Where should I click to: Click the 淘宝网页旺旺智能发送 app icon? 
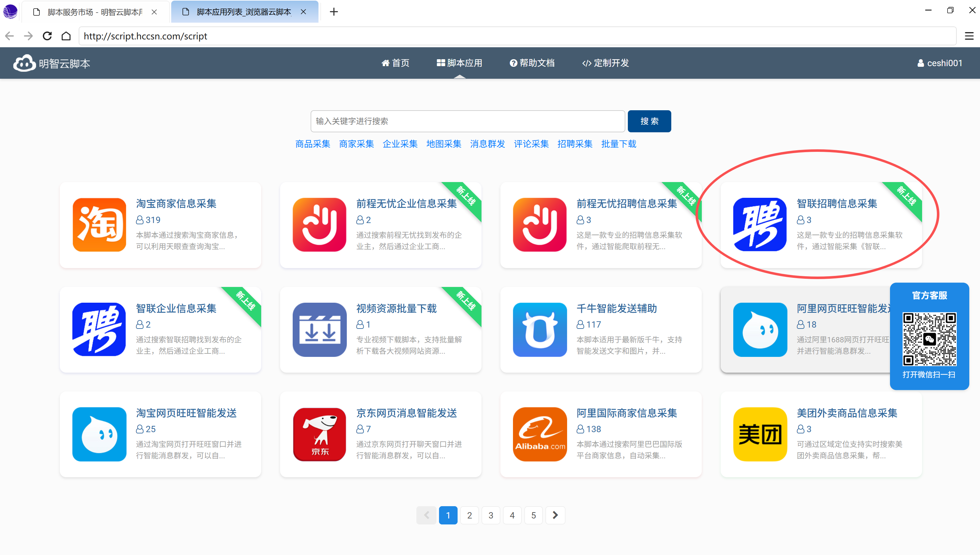pos(99,434)
